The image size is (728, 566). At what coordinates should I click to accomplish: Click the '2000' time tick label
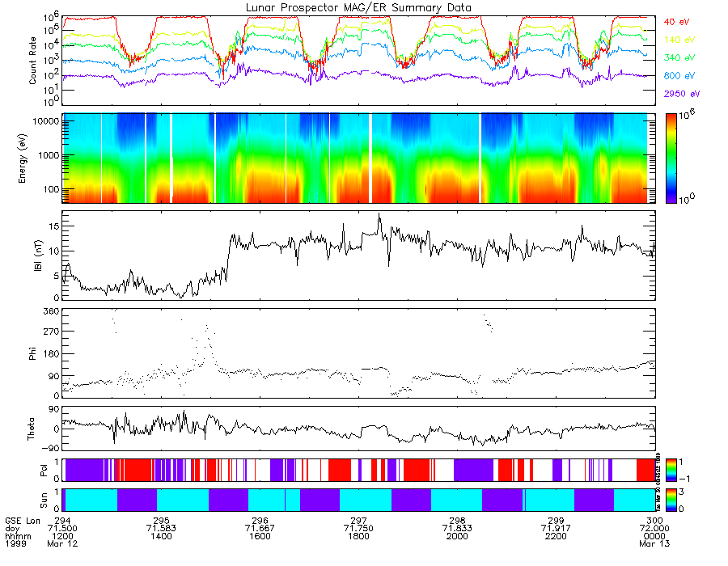click(x=457, y=536)
